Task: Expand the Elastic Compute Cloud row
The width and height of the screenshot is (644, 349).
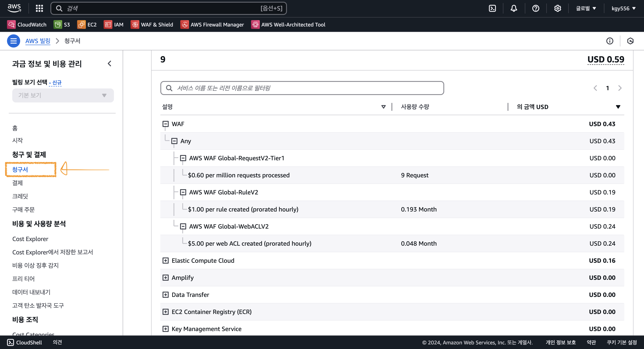Action: (166, 261)
